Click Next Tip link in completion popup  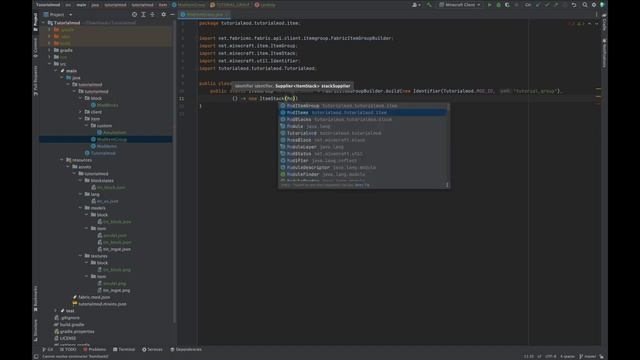coord(362,185)
